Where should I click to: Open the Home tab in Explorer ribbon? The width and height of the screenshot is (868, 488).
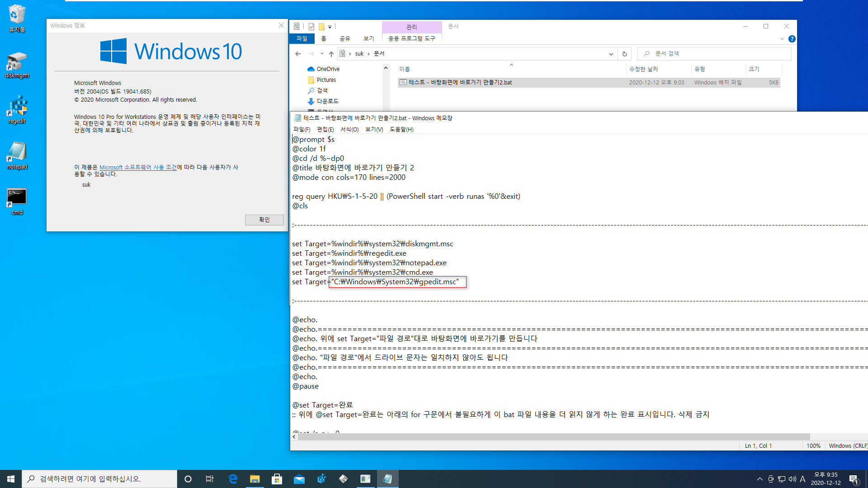click(324, 39)
